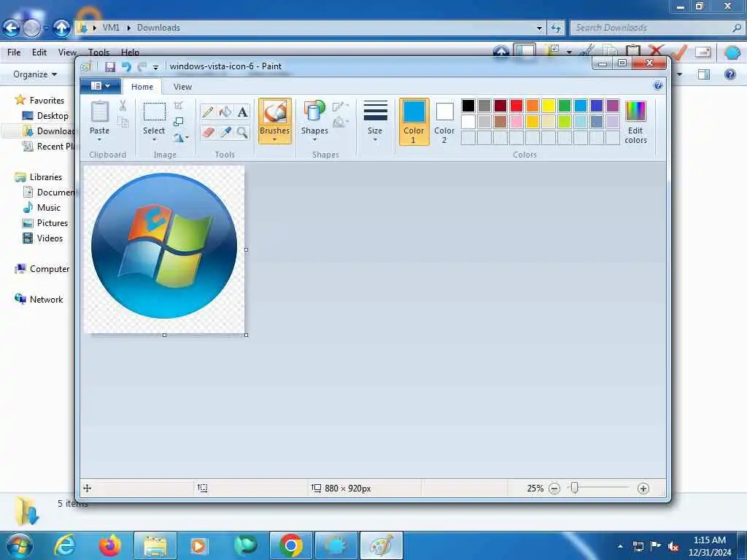Viewport: 747px width, 560px height.
Task: Open Windows Media Player taskbar icon
Action: coord(199,545)
